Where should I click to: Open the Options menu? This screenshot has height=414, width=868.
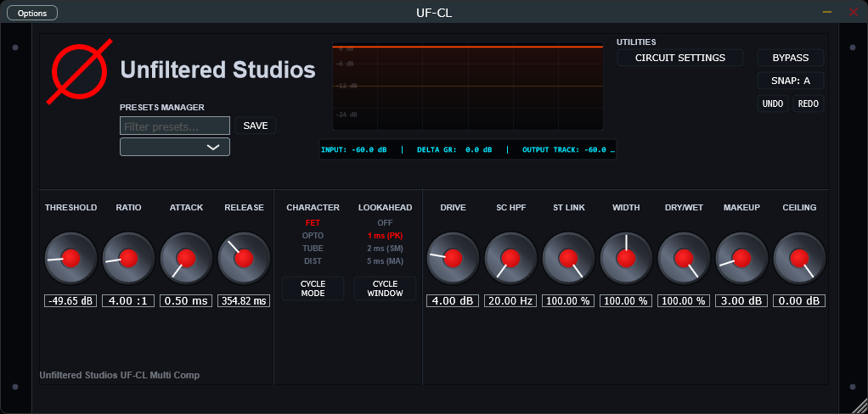[x=32, y=14]
